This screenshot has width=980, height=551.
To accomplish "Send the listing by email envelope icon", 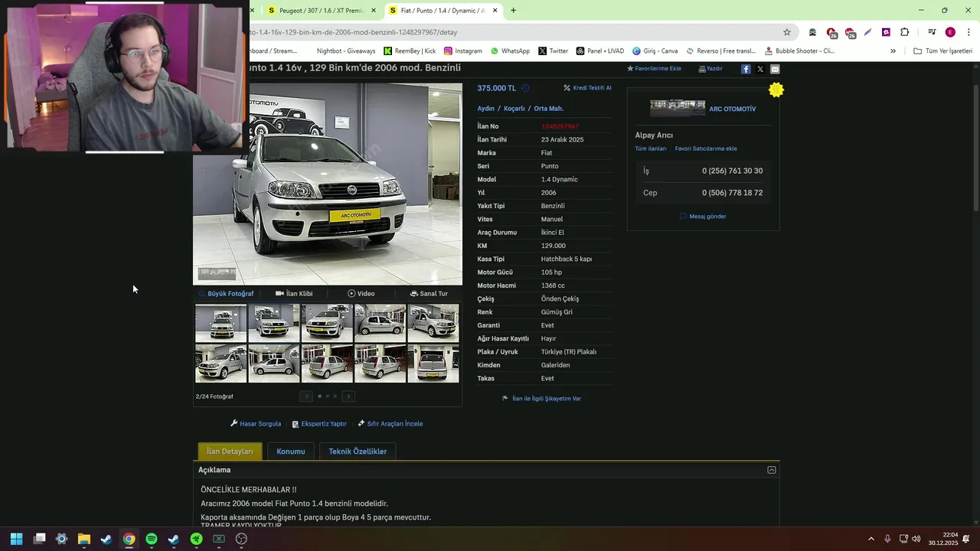I will pos(775,69).
